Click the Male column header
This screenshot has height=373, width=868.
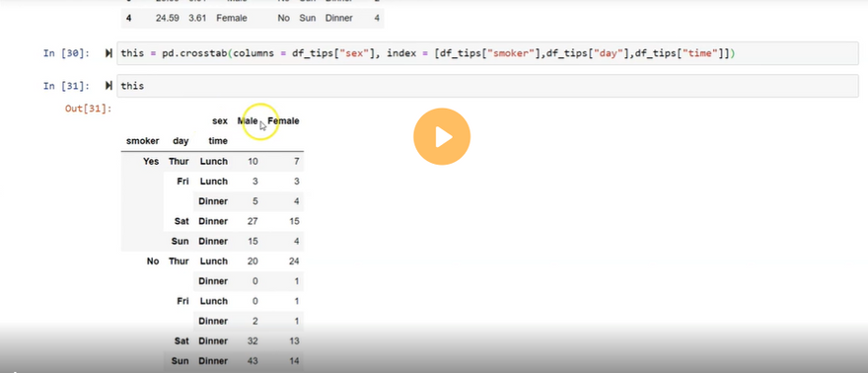tap(248, 120)
